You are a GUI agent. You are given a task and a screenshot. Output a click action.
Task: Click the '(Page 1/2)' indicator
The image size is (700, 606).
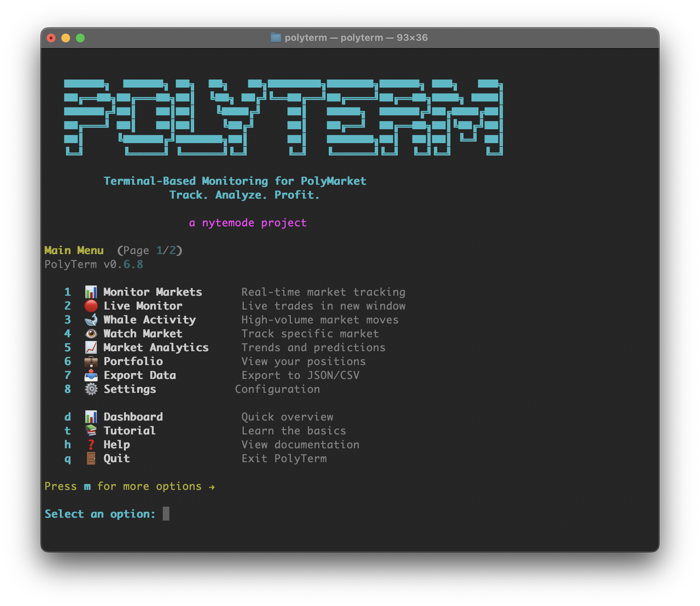pyautogui.click(x=150, y=250)
